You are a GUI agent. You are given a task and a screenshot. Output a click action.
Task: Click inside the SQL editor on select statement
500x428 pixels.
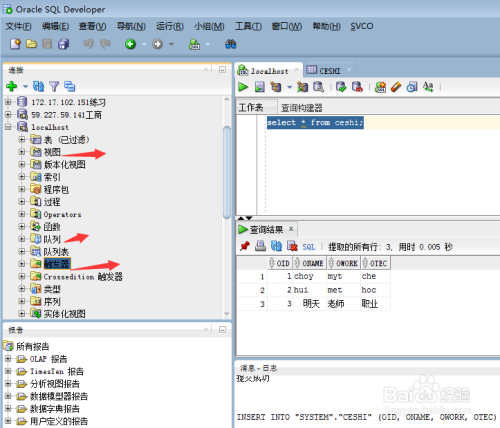click(315, 122)
